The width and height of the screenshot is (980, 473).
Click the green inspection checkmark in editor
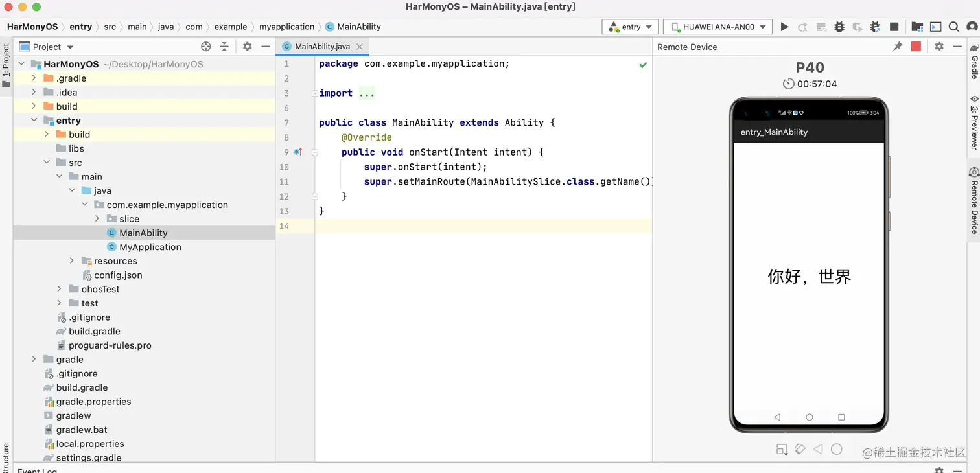pos(643,65)
